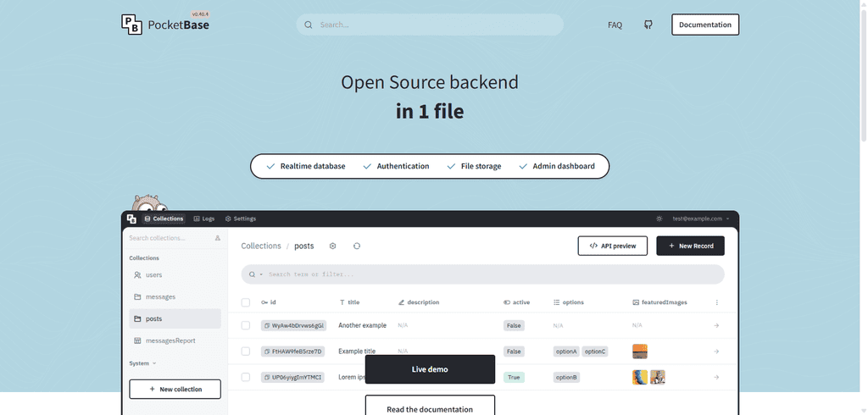Click the collections search filter icon
868x415 pixels.
click(218, 238)
